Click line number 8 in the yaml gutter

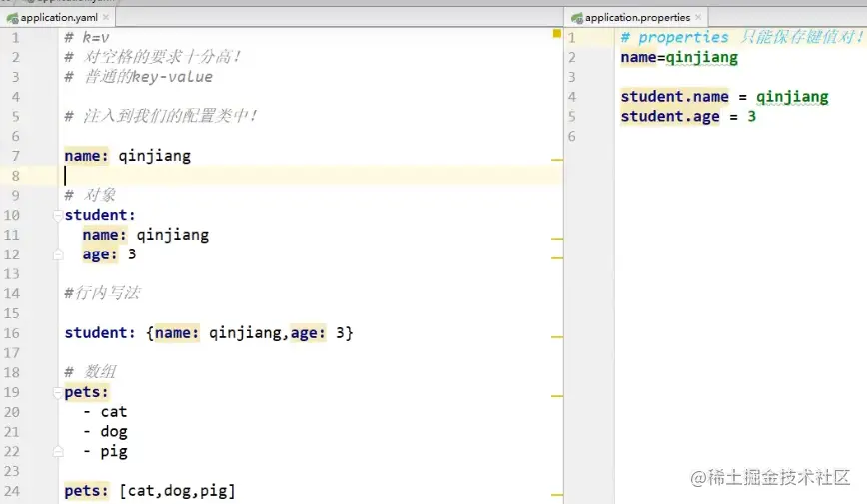click(x=16, y=176)
